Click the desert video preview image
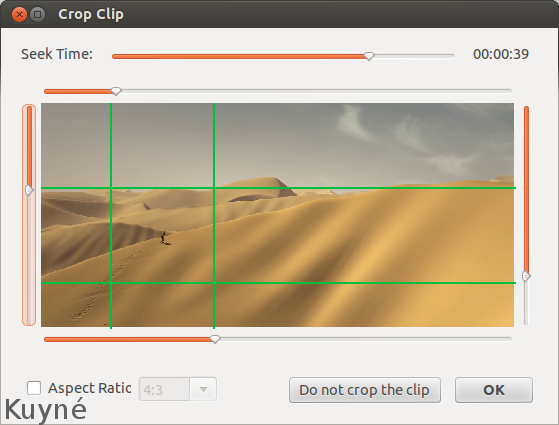This screenshot has width=559, height=425. click(277, 215)
